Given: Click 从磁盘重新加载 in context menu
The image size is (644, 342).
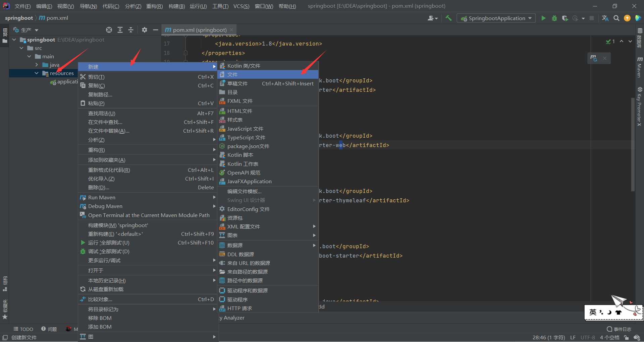Looking at the screenshot, I should tap(148, 289).
